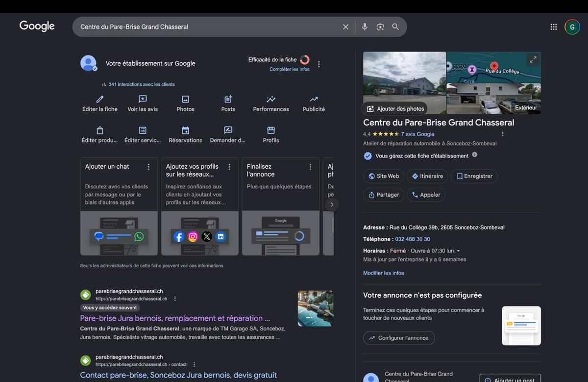Click the ad setup illustration thumbnail

tap(521, 326)
